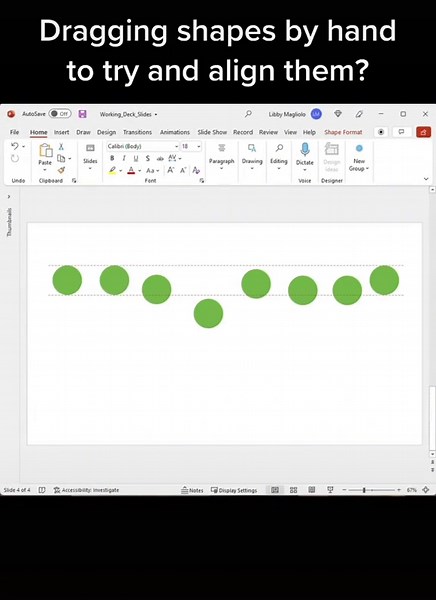436x600 pixels.
Task: Open the Clipboard dialog launcher
Action: pyautogui.click(x=74, y=181)
